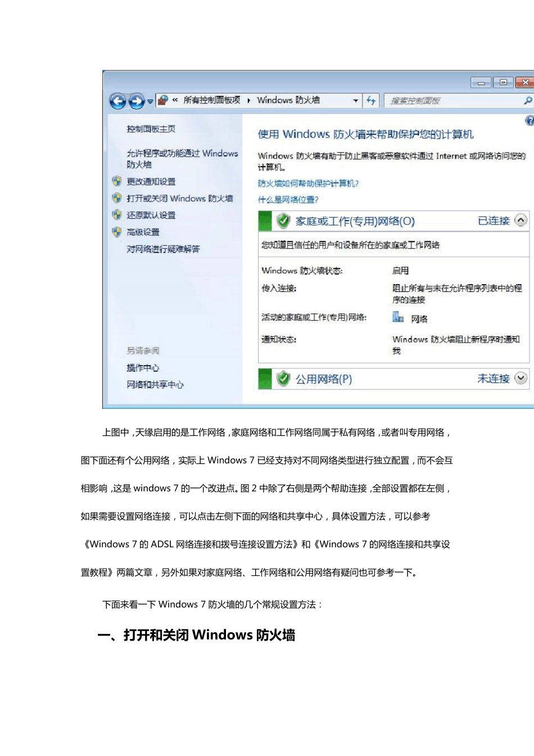
Task: Open 什么是网络位置? help link
Action: pos(288,200)
